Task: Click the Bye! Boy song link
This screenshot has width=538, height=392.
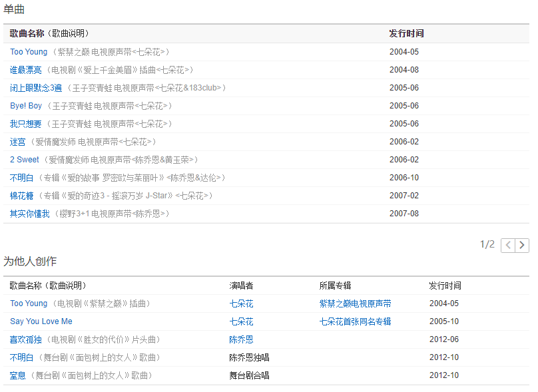Action: point(26,106)
